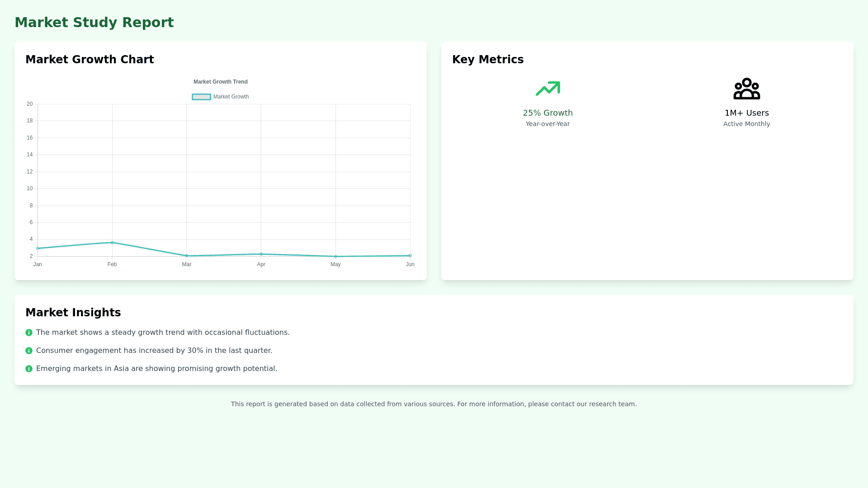
Task: Click the Market Insights heading
Action: (73, 313)
